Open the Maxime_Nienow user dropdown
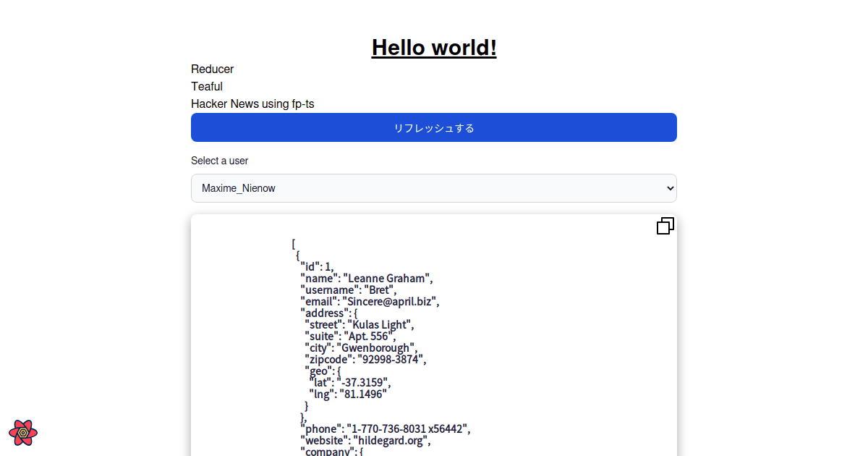 [x=433, y=188]
